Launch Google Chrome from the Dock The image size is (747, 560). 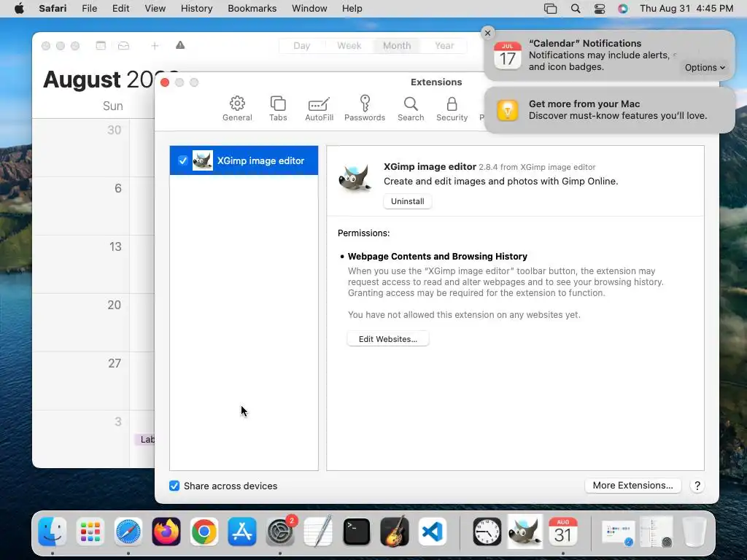(204, 532)
